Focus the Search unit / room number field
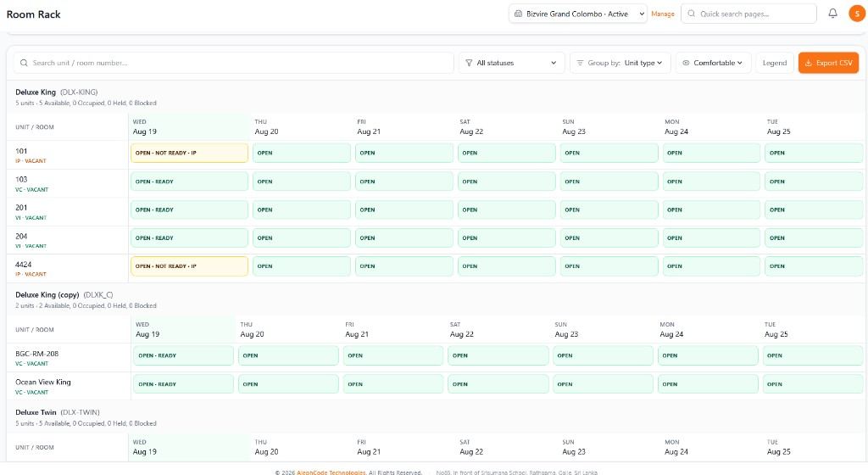The height and width of the screenshot is (475, 868). (234, 63)
